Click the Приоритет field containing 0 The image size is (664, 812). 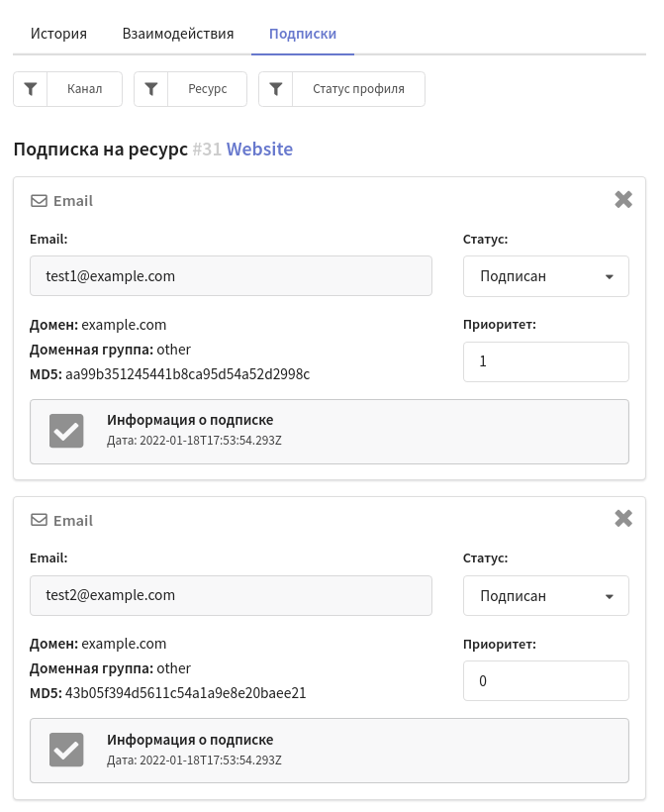pos(546,680)
